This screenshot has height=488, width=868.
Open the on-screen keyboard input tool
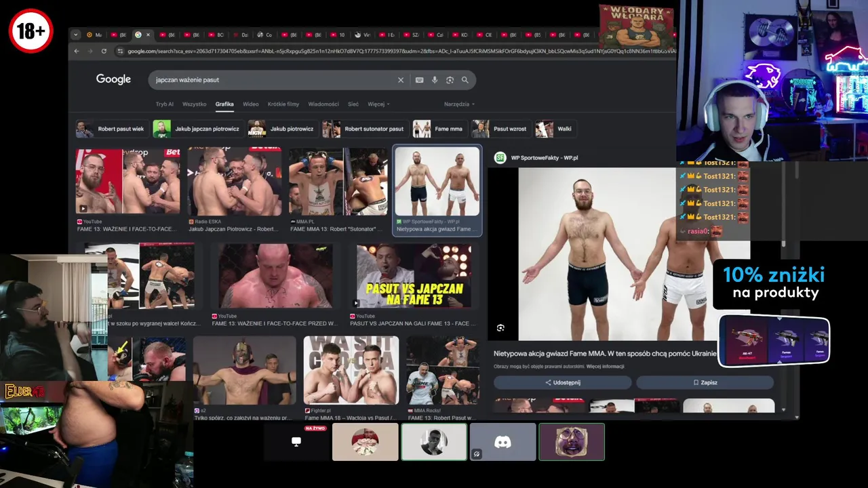point(419,80)
